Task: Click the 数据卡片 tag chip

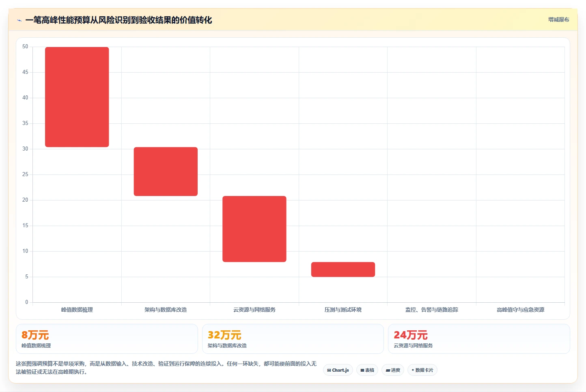Action: click(422, 370)
